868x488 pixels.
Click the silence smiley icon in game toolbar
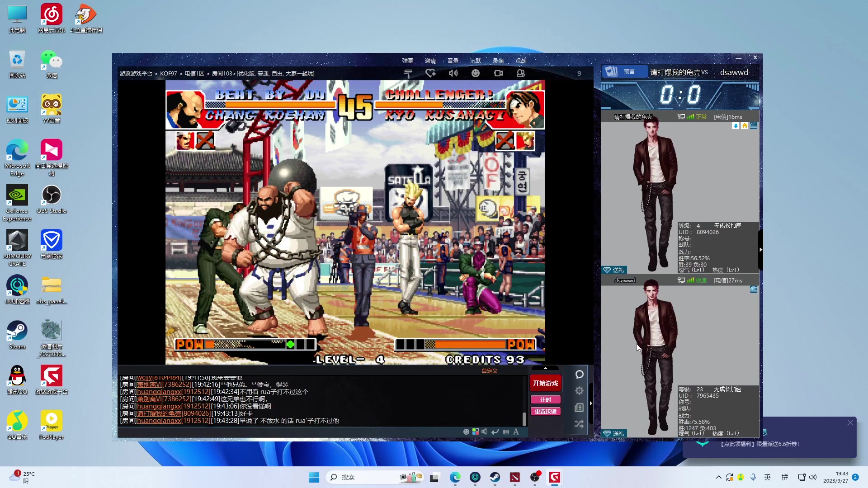[476, 73]
